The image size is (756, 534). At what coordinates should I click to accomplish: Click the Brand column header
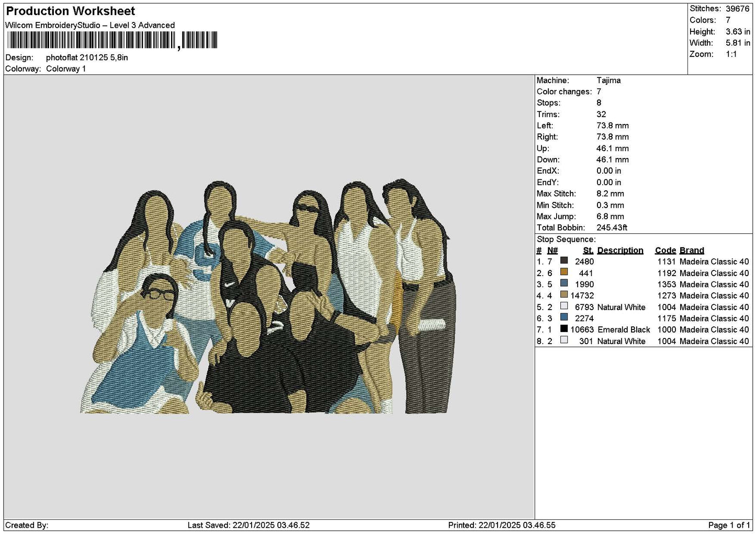[x=692, y=251]
